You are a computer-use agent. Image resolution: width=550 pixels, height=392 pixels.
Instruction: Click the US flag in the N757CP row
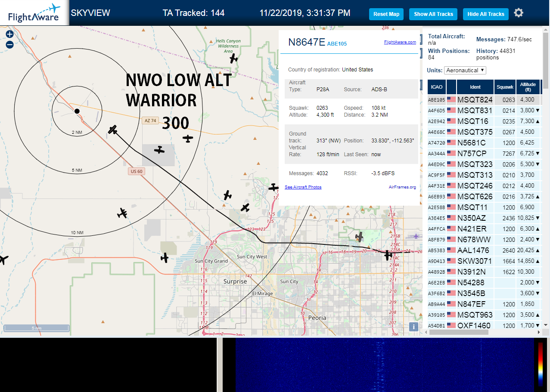point(451,153)
